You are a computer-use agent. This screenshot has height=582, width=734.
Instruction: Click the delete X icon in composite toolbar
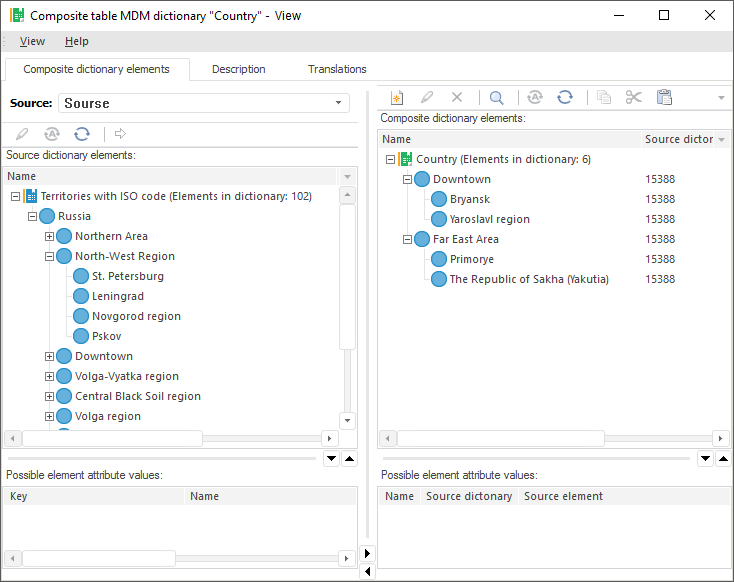click(x=457, y=97)
